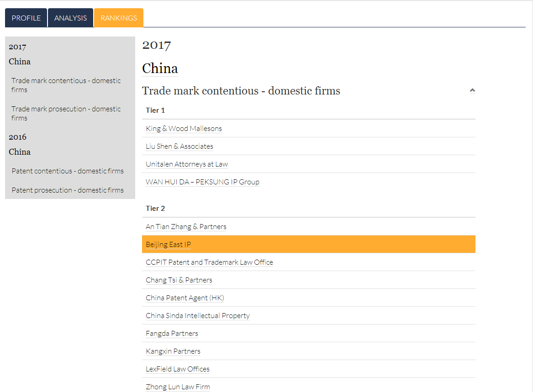
Task: Open Chang Tsi & Partners link
Action: click(x=179, y=280)
